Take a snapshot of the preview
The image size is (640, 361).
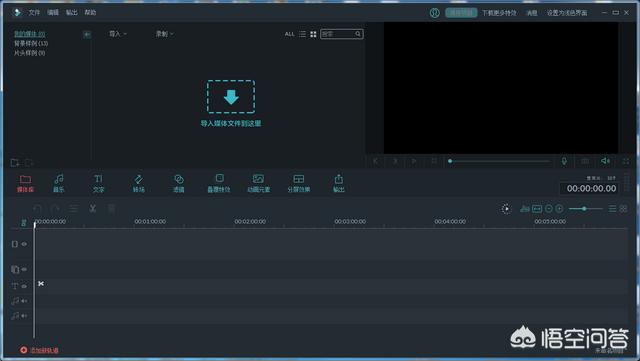(585, 161)
